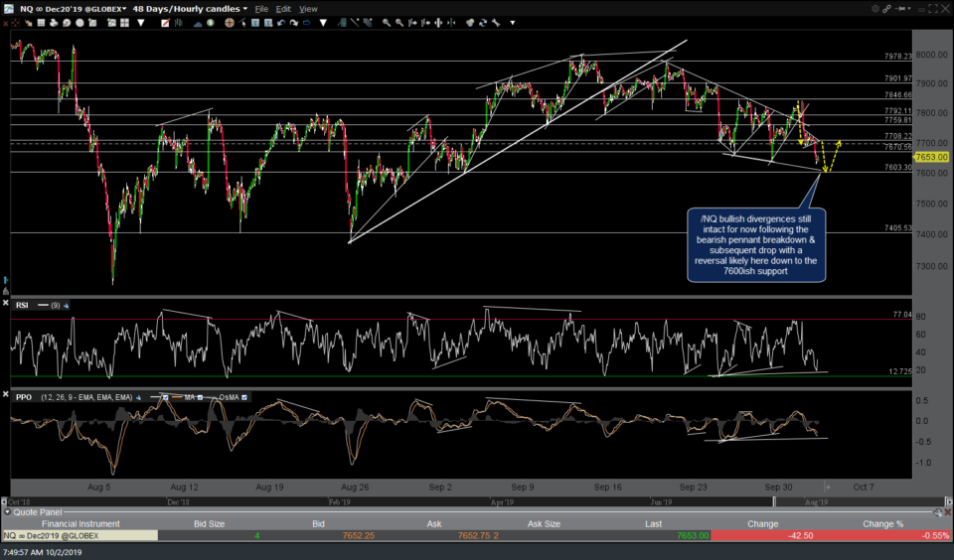The image size is (954, 560).
Task: Click the chain link icon in title bar
Action: pos(886,9)
